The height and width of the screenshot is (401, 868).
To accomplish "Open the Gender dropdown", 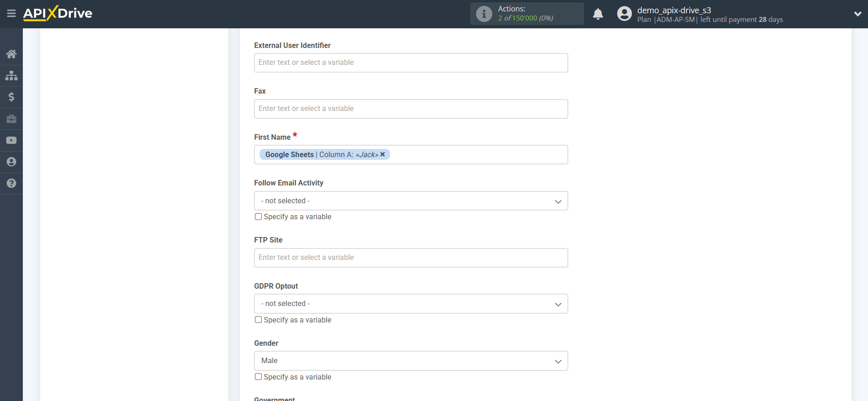I will [411, 361].
